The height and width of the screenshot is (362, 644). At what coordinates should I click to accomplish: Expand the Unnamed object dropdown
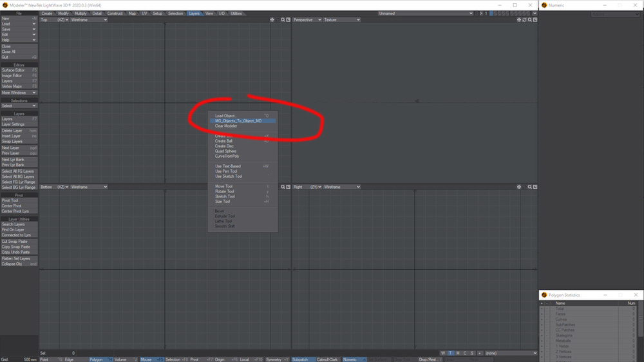[426, 14]
